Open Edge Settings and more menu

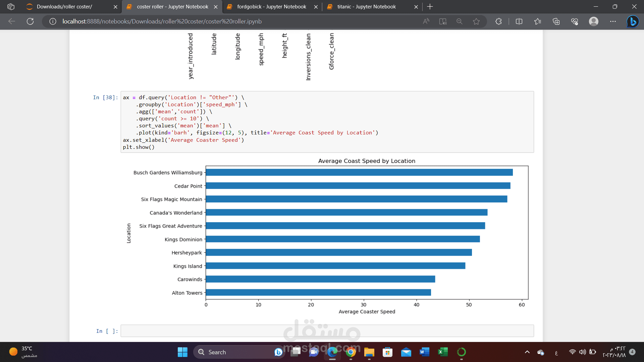613,21
